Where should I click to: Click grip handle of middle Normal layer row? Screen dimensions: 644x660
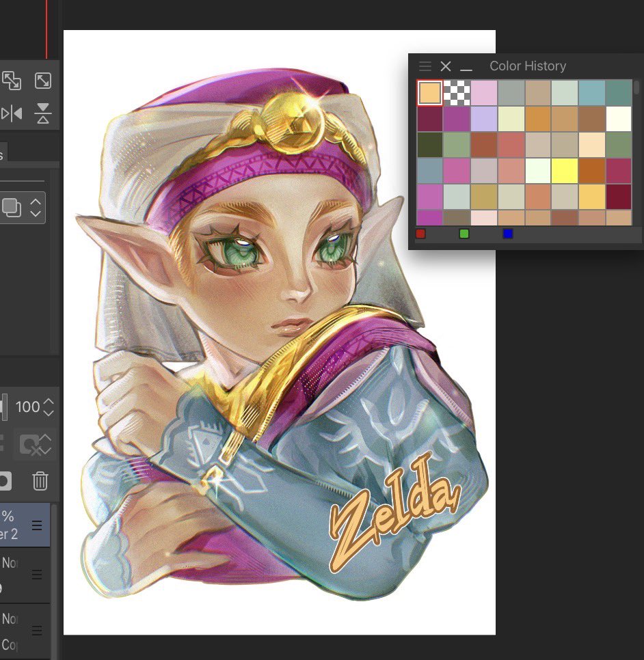37,575
